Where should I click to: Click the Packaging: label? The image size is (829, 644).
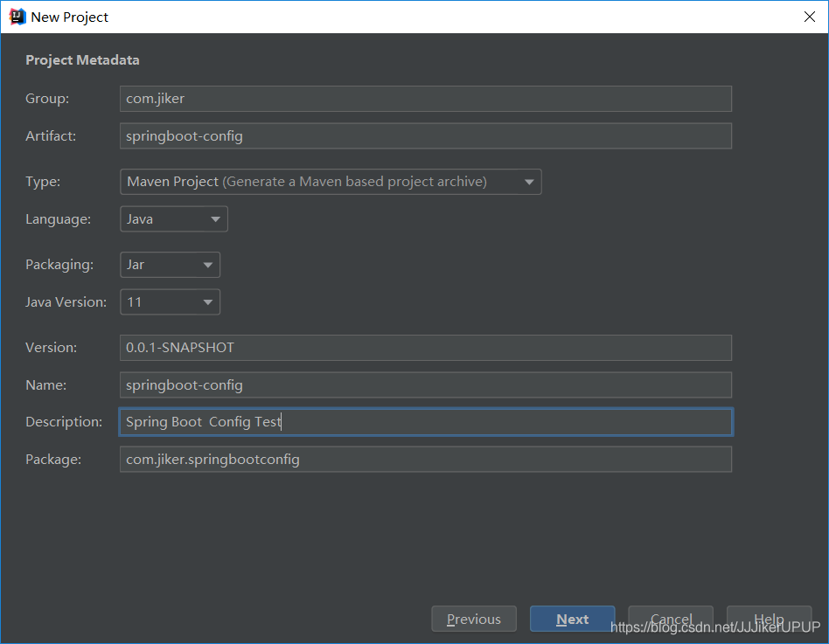pos(59,265)
